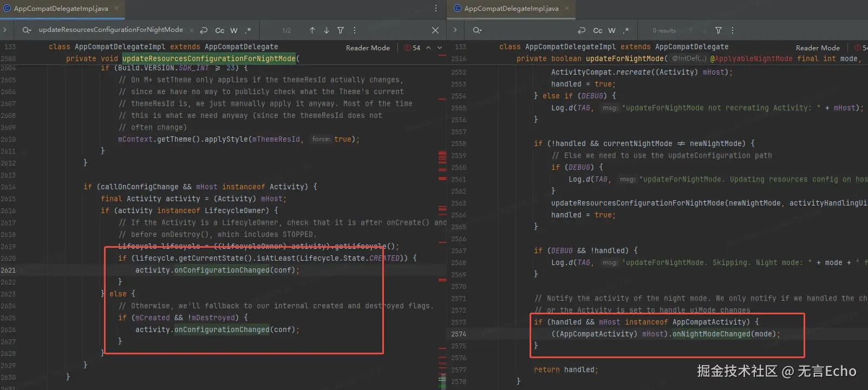
Task: Jump to next search occurrence in left editor
Action: (326, 30)
